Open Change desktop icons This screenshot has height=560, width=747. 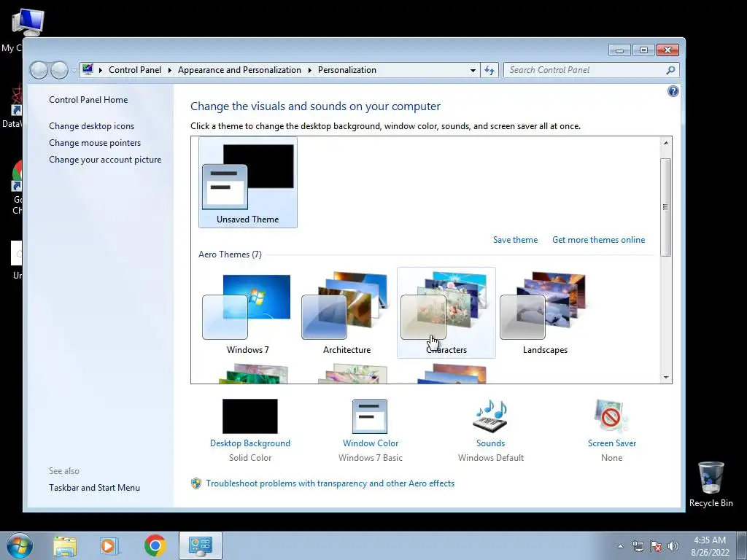(91, 126)
